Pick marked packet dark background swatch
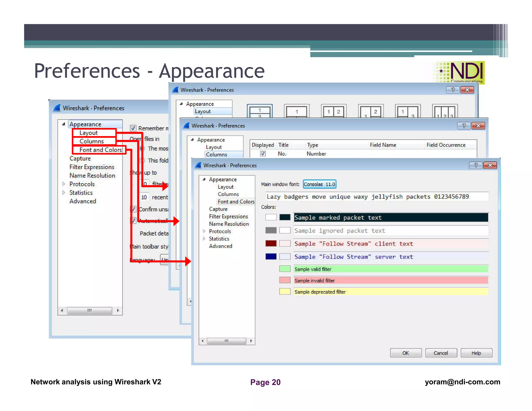 click(285, 217)
